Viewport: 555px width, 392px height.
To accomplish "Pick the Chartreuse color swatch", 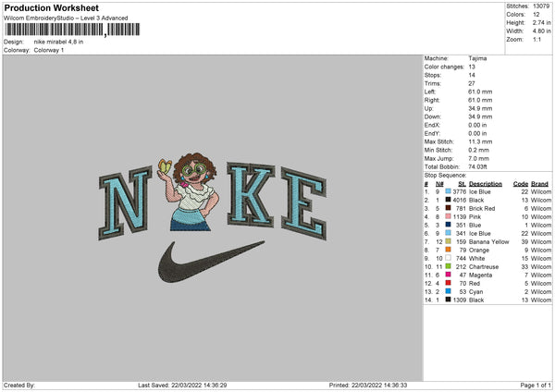I will tap(448, 266).
